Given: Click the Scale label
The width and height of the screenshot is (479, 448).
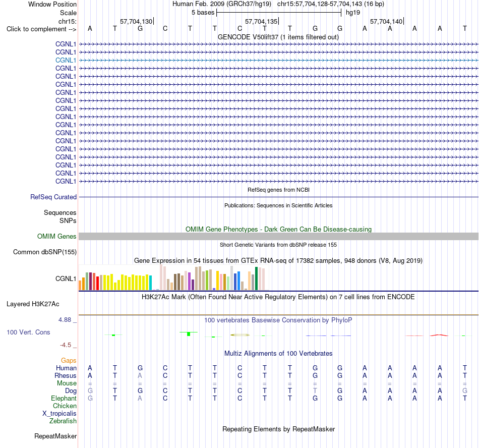Looking at the screenshot, I should pyautogui.click(x=68, y=13).
